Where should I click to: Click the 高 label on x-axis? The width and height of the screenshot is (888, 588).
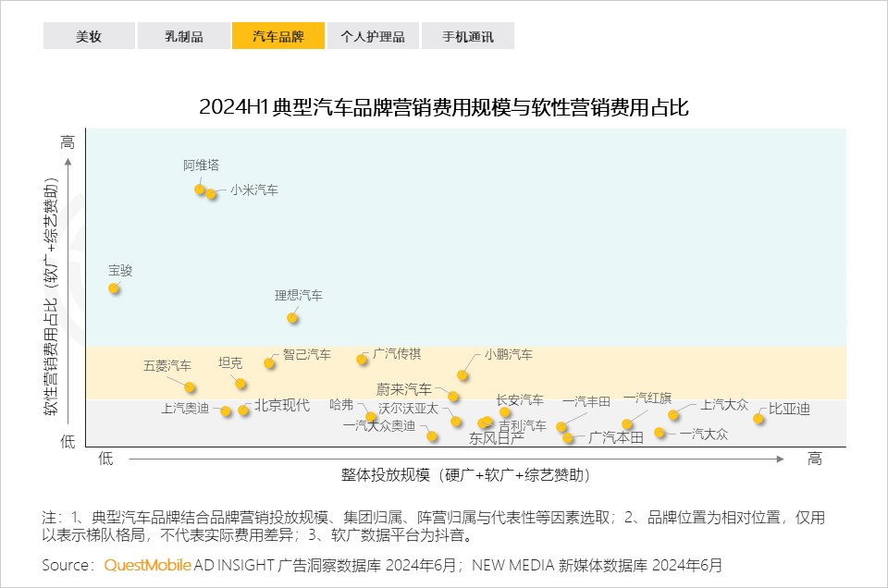(814, 459)
